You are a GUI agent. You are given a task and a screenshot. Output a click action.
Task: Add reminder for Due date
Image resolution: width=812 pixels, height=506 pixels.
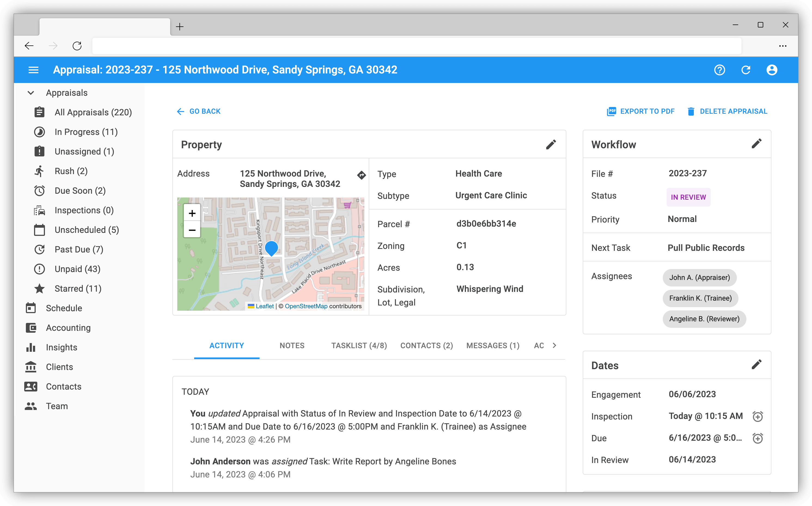click(757, 438)
